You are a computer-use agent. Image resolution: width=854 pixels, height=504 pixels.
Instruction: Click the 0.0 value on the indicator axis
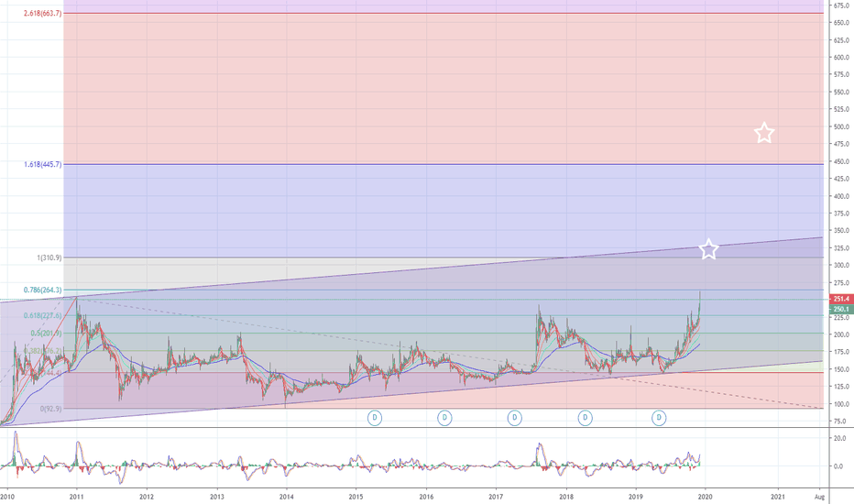[x=840, y=466]
